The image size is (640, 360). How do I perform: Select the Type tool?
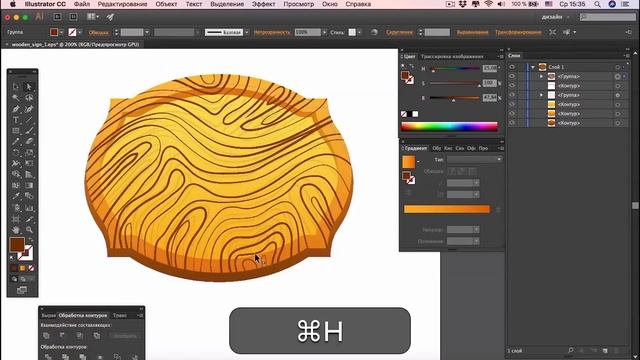(16, 120)
